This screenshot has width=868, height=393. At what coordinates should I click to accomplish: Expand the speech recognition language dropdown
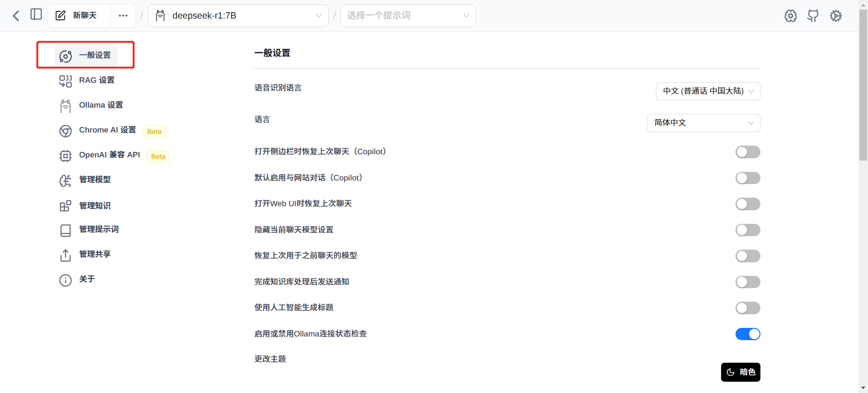tap(708, 91)
